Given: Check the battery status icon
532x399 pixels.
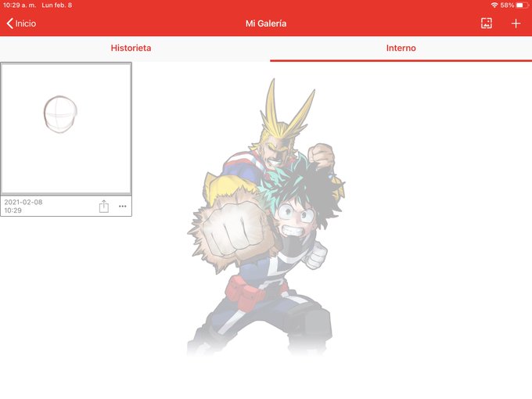Looking at the screenshot, I should [522, 5].
